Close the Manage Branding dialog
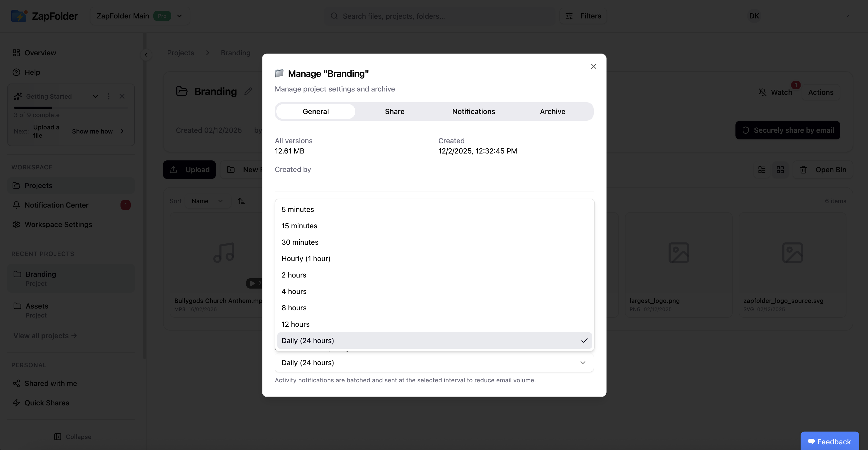868x450 pixels. click(593, 66)
